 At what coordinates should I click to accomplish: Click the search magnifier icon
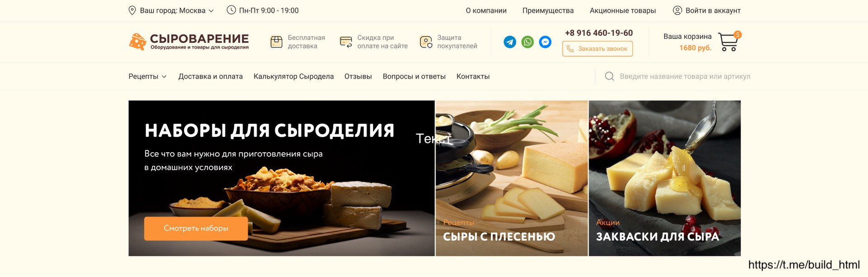tap(609, 76)
